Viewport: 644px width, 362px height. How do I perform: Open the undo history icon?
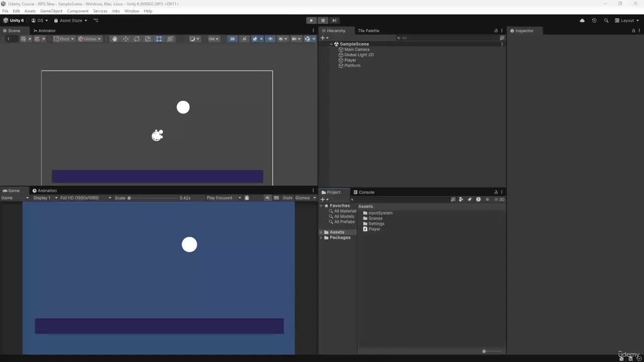(594, 21)
